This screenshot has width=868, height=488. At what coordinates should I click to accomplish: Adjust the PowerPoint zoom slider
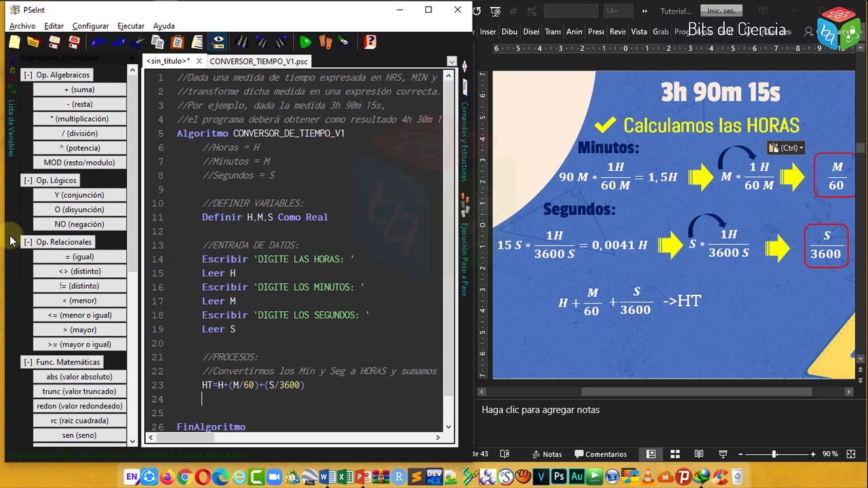coord(774,454)
